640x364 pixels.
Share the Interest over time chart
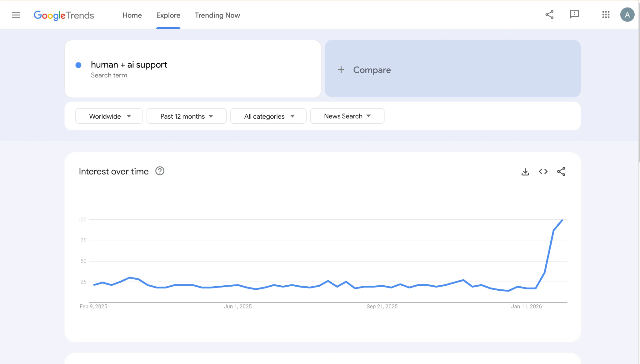coord(562,171)
